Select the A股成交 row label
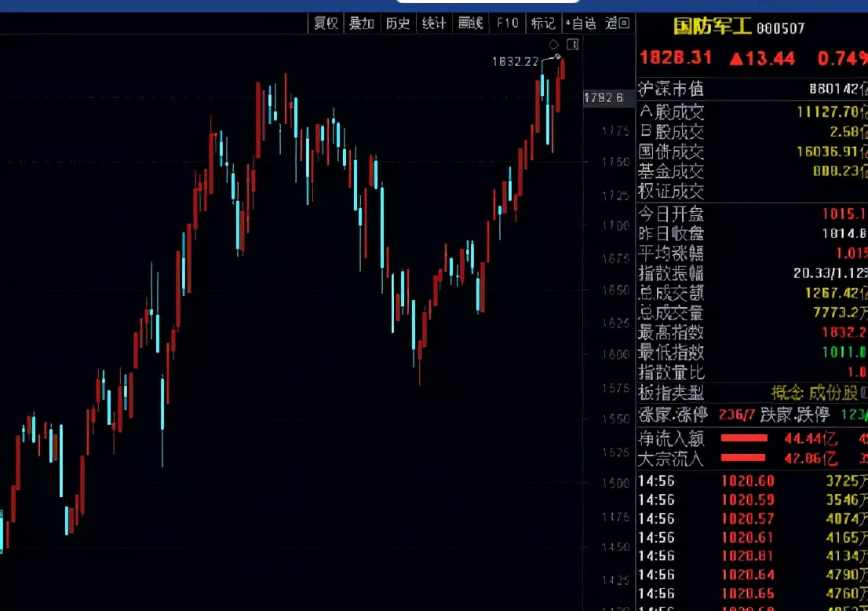868x611 pixels. coord(671,112)
